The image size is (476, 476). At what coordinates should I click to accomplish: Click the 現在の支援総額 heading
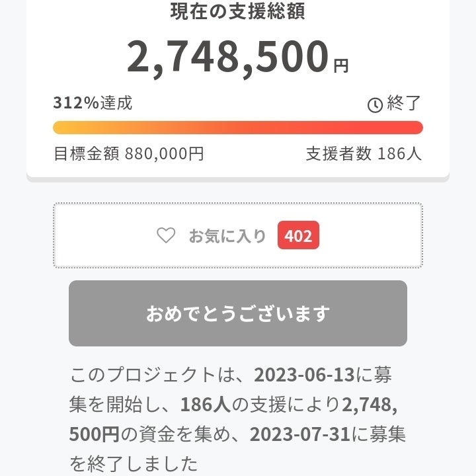(237, 12)
